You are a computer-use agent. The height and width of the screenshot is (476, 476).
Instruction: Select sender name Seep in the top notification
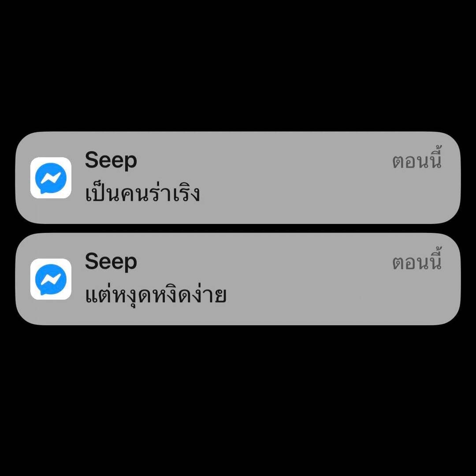[x=111, y=160]
